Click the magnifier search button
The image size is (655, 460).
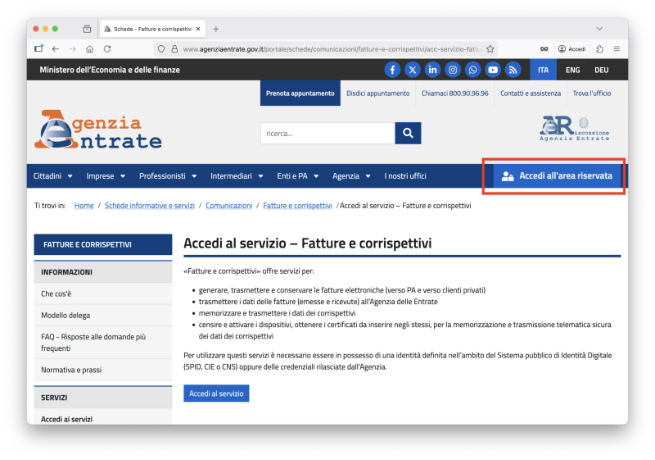pyautogui.click(x=408, y=133)
